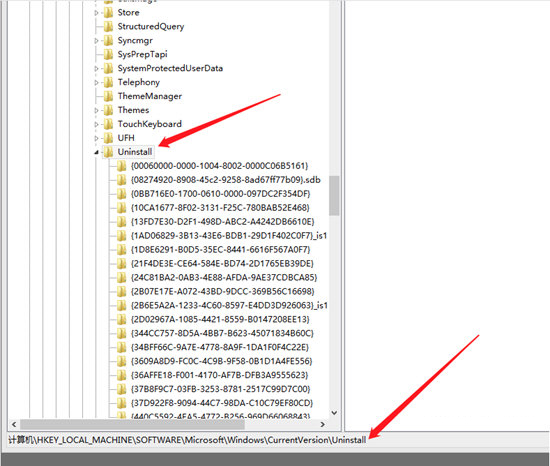Click the Store folder icon
This screenshot has height=466, width=550.
[x=108, y=13]
